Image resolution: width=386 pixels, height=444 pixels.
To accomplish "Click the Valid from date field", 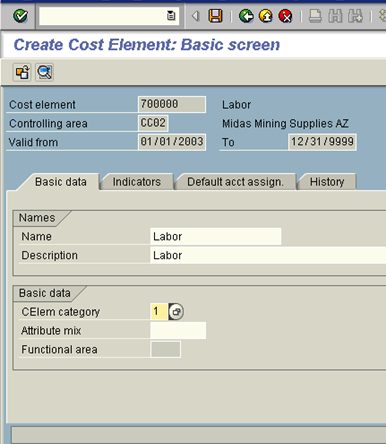I will (172, 142).
